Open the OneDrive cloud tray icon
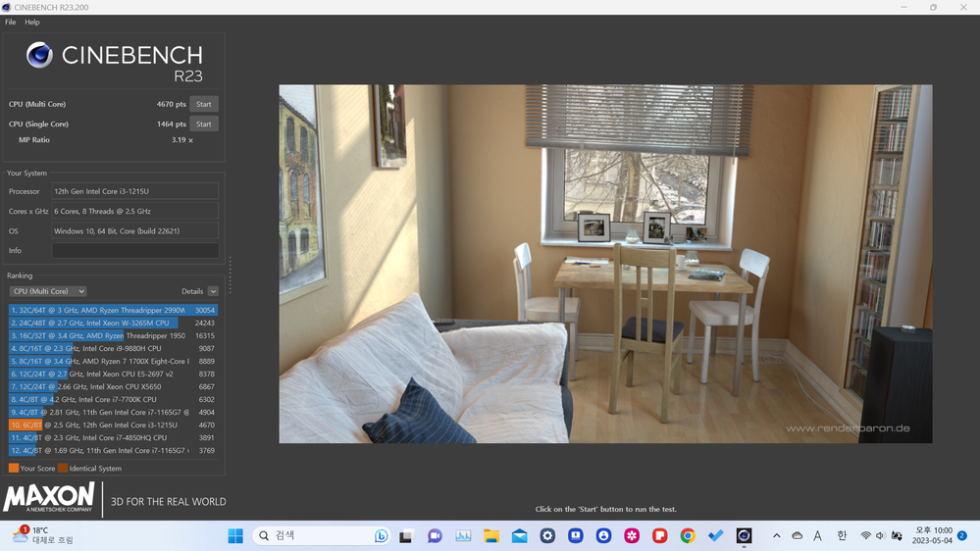 [x=797, y=536]
